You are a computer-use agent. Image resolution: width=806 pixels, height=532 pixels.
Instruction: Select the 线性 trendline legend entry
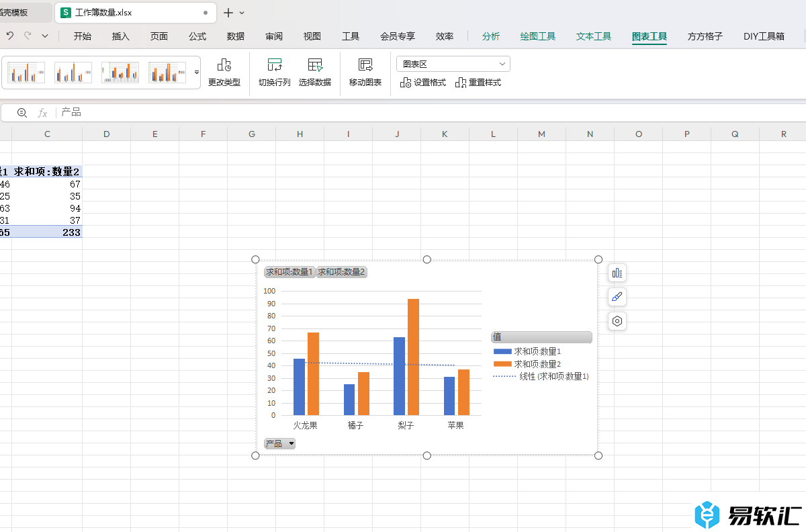[x=541, y=377]
